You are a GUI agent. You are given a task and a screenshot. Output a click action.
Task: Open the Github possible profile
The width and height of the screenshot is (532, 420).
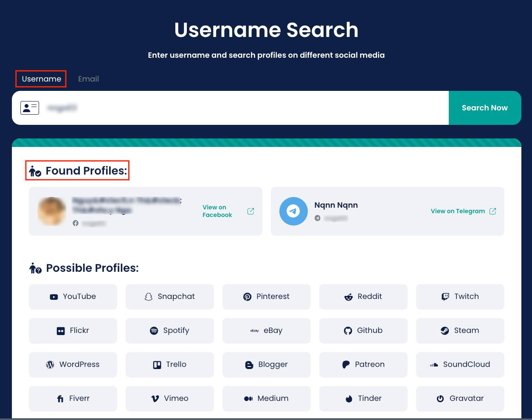click(363, 331)
